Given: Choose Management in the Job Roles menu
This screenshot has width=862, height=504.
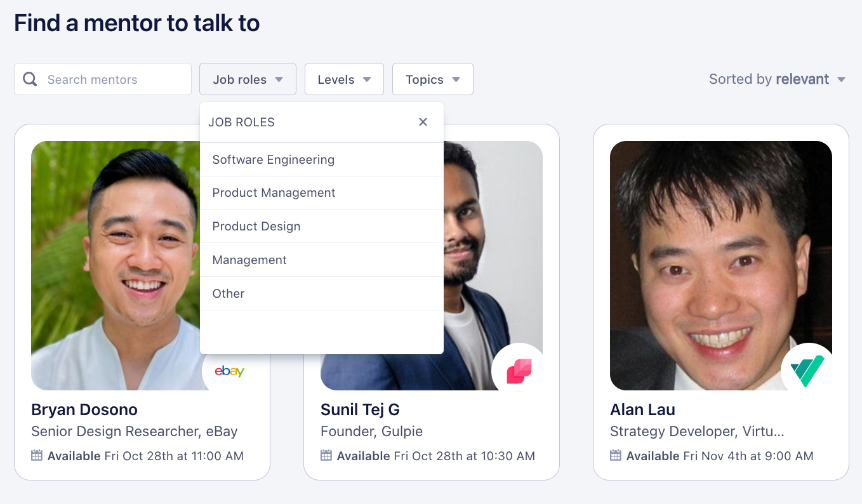Looking at the screenshot, I should [249, 260].
